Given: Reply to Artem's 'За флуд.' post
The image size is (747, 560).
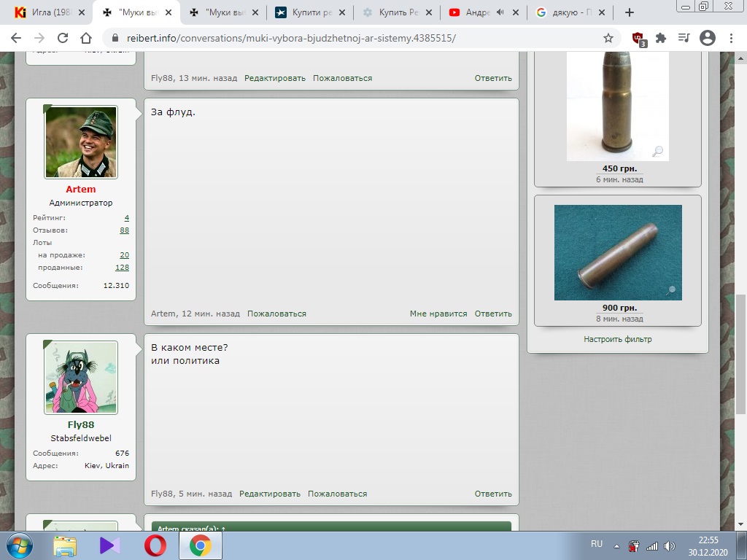Looking at the screenshot, I should [x=493, y=314].
